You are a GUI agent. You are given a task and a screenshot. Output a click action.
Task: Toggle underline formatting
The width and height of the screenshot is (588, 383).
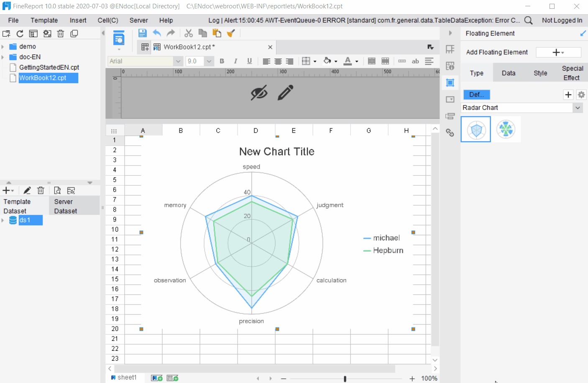click(249, 61)
